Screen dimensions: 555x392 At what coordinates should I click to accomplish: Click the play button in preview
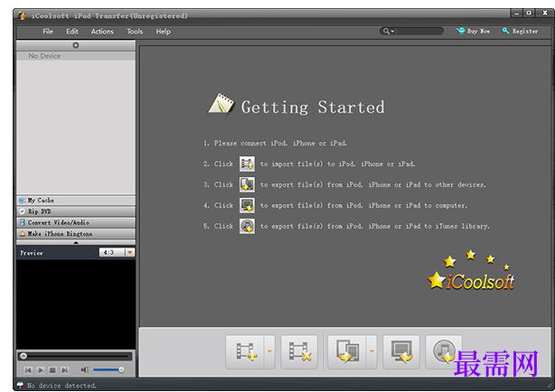(x=41, y=370)
